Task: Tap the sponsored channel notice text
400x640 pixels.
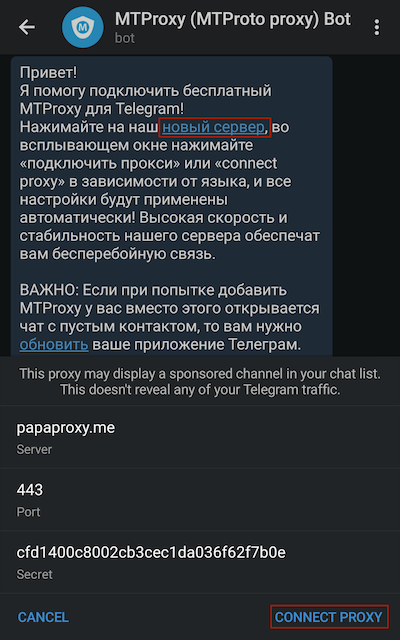Action: click(x=200, y=381)
